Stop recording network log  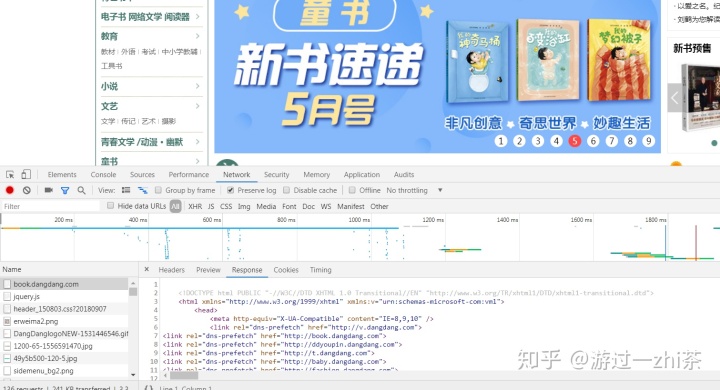click(10, 190)
